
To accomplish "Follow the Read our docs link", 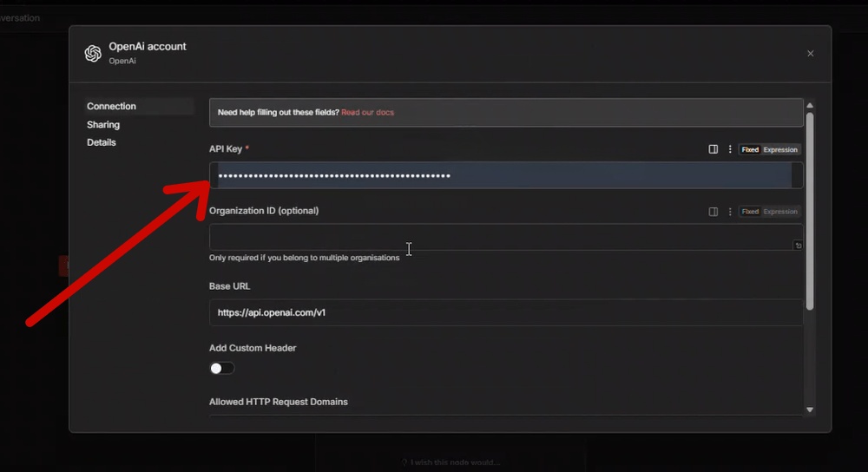I will (367, 112).
